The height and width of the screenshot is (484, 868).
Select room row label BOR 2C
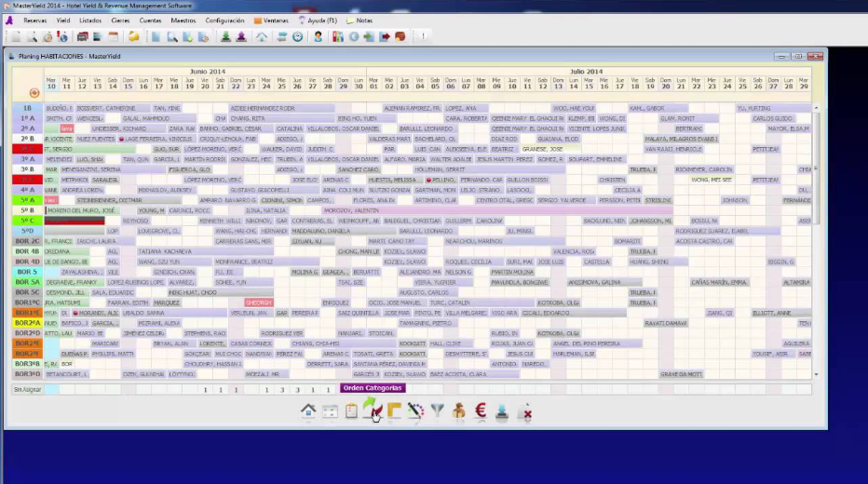pyautogui.click(x=28, y=241)
